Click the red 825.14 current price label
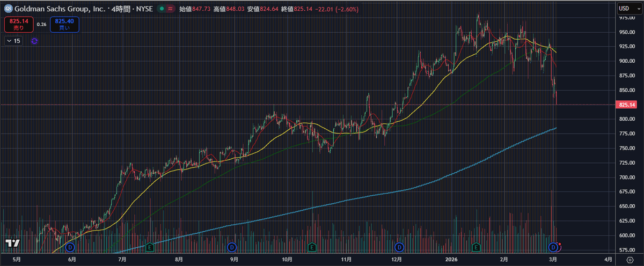This screenshot has width=644, height=266. point(627,104)
